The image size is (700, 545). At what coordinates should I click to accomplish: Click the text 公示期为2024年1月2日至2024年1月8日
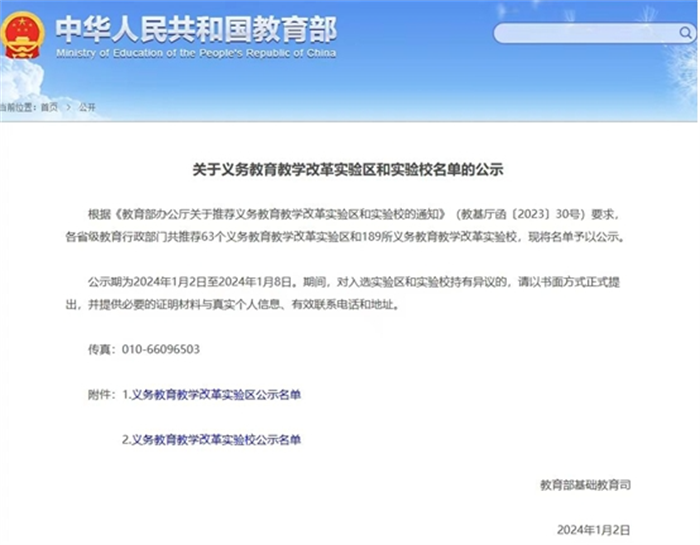click(191, 282)
